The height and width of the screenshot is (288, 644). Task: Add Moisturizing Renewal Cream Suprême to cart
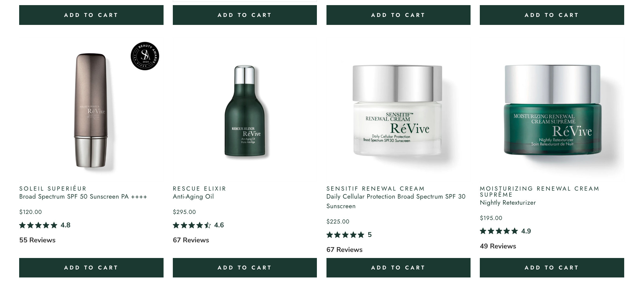[x=552, y=268]
